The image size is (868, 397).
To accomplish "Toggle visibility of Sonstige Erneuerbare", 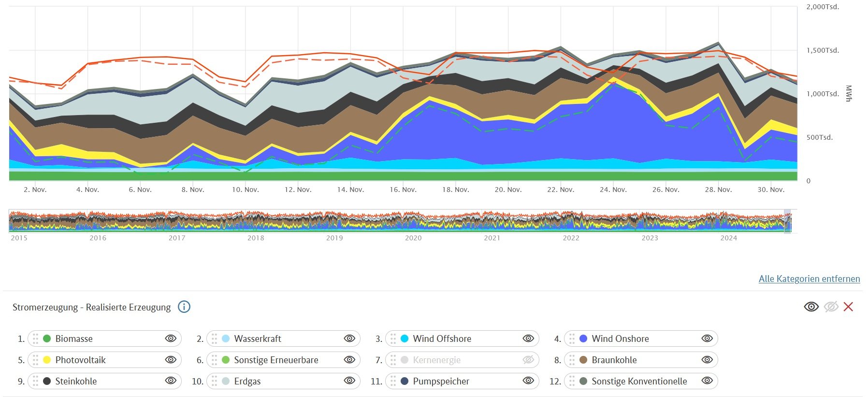I will click(349, 360).
